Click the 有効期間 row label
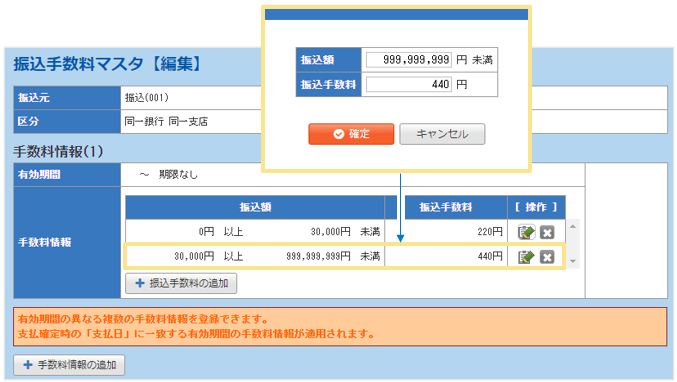 coord(67,175)
